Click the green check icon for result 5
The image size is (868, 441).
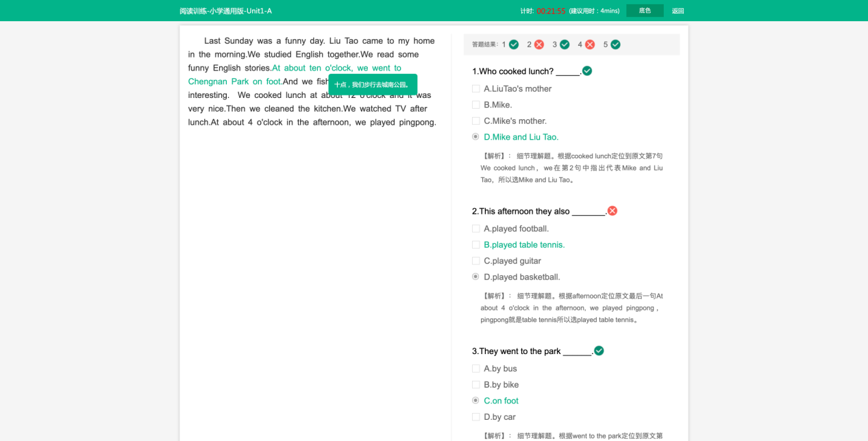(x=615, y=45)
